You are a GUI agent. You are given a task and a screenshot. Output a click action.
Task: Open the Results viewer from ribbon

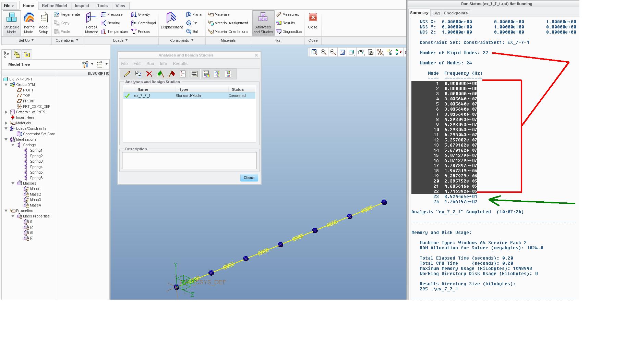pyautogui.click(x=285, y=23)
